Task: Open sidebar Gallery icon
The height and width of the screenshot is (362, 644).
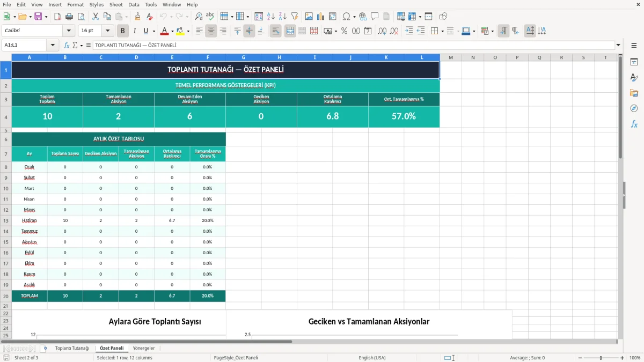Action: point(634,93)
